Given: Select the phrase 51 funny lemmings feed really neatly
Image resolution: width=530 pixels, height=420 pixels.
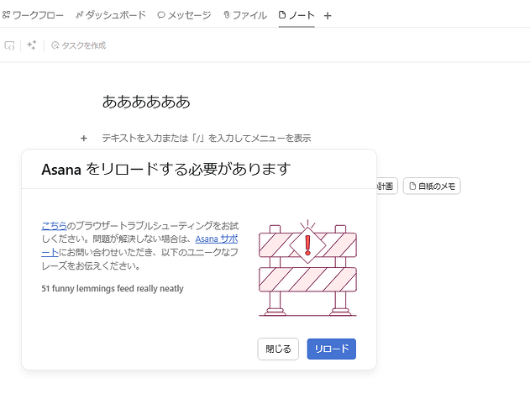Looking at the screenshot, I should pos(113,288).
